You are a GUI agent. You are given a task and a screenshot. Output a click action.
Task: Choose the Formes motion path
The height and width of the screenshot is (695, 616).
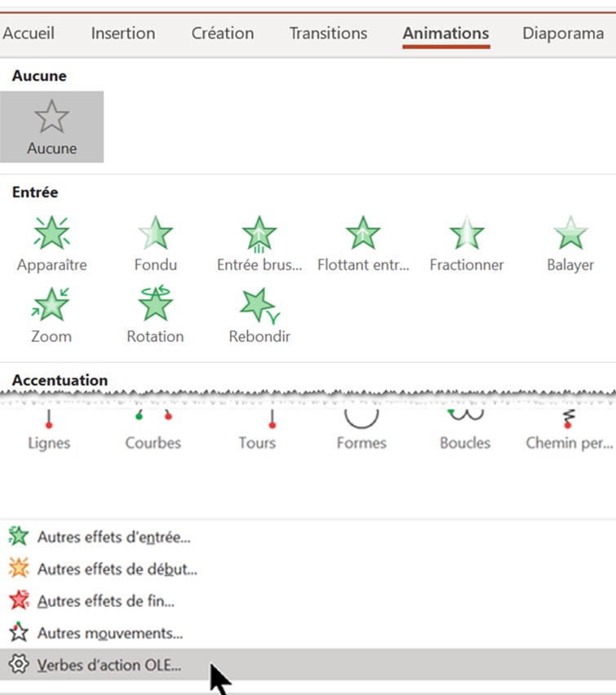[361, 432]
